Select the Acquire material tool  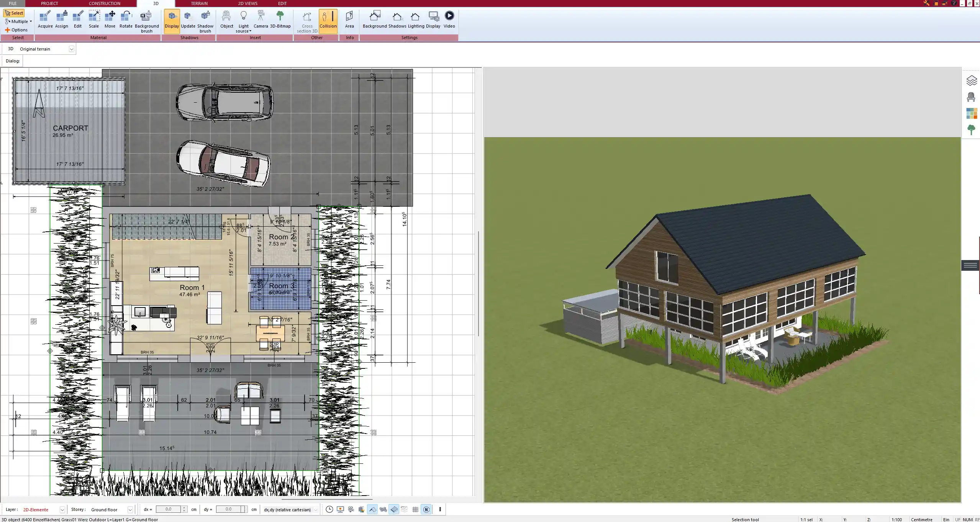click(x=45, y=20)
